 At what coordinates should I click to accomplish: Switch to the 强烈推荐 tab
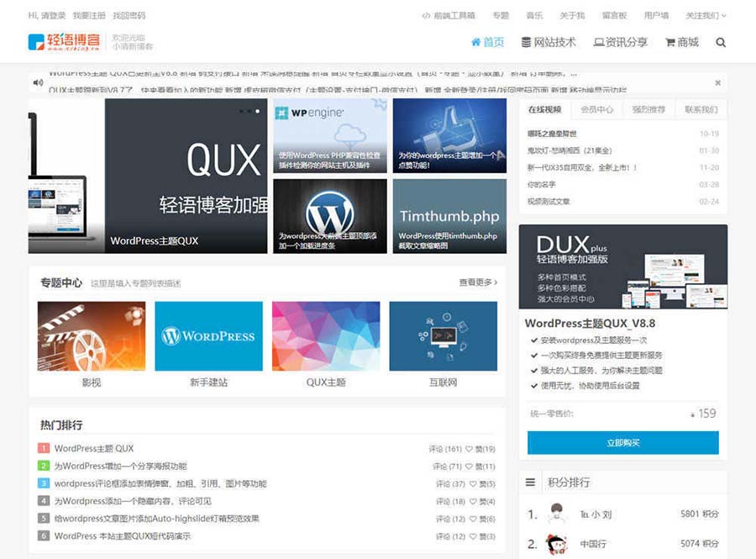pyautogui.click(x=648, y=109)
